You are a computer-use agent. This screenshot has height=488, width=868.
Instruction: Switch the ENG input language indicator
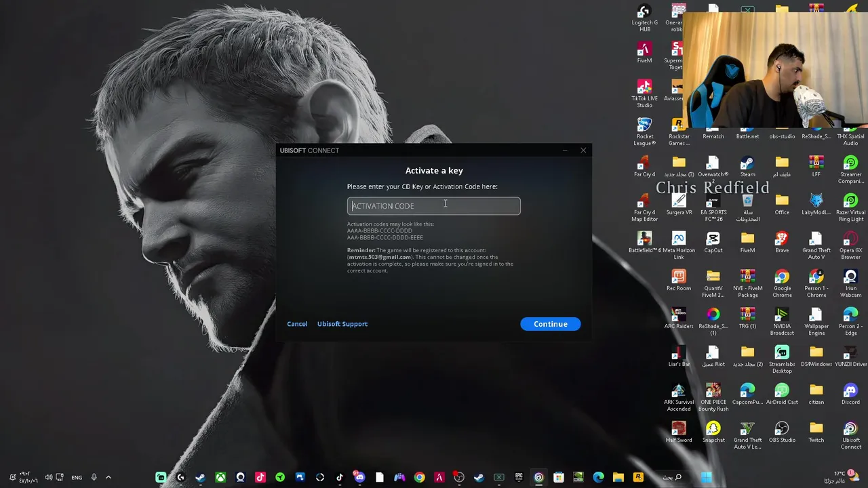[x=77, y=477]
